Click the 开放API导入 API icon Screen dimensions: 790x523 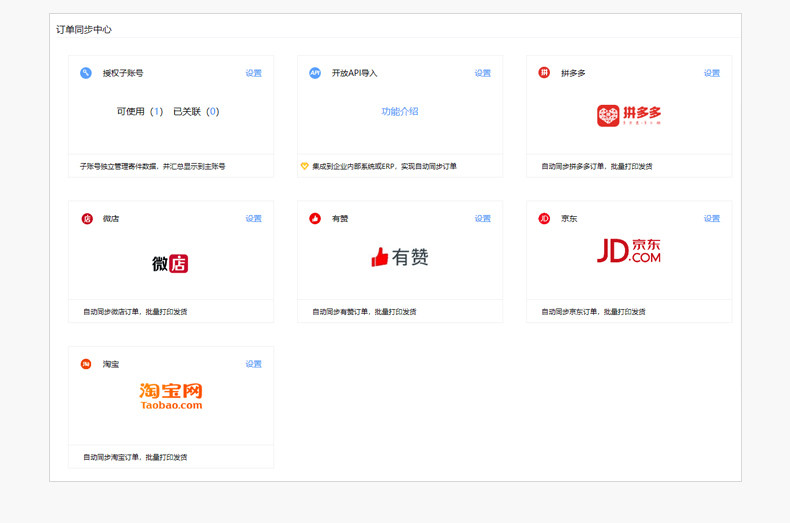pyautogui.click(x=315, y=73)
